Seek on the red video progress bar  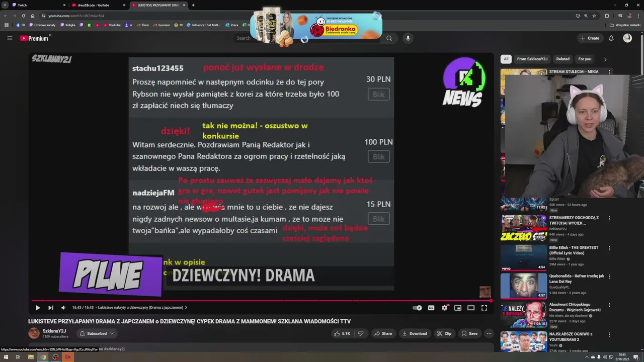(261, 301)
